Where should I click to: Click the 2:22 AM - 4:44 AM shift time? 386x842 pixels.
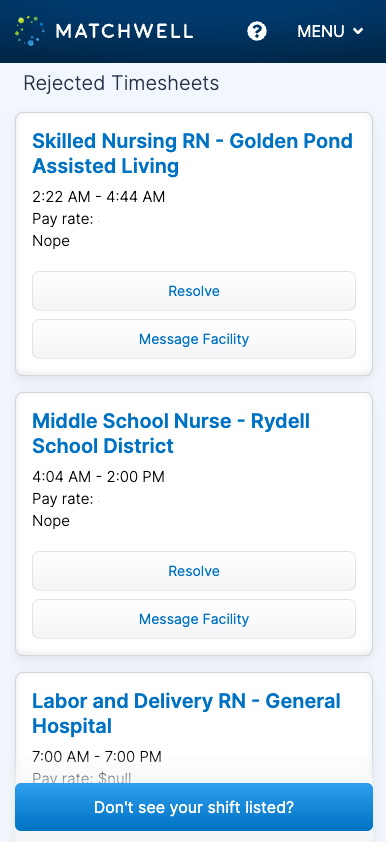[98, 197]
